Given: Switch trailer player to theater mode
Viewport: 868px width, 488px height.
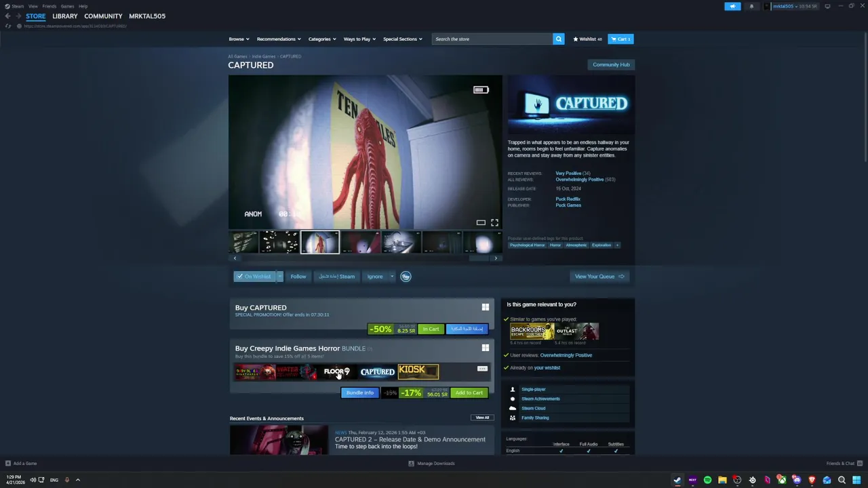Looking at the screenshot, I should pyautogui.click(x=481, y=222).
